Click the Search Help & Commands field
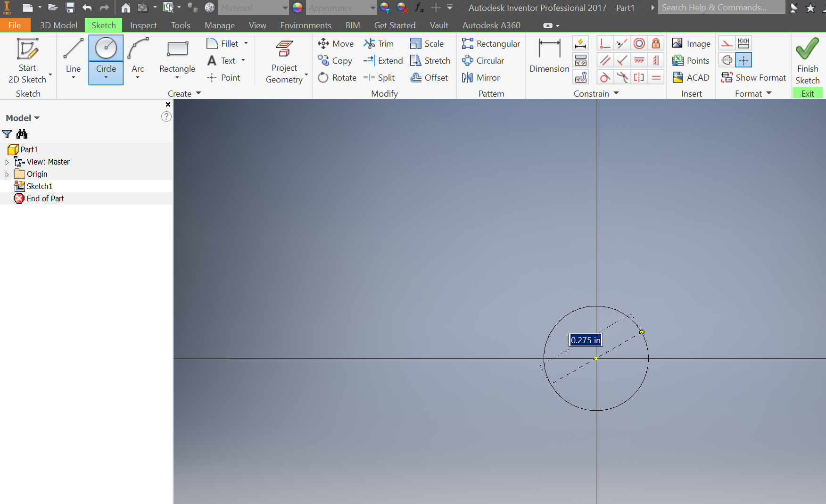Viewport: 826px width, 504px height. (721, 8)
